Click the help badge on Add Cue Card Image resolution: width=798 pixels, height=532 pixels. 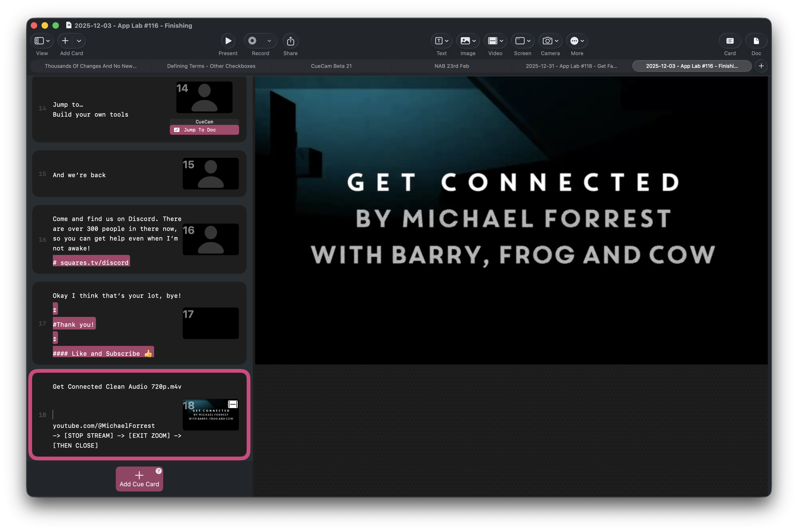tap(158, 471)
